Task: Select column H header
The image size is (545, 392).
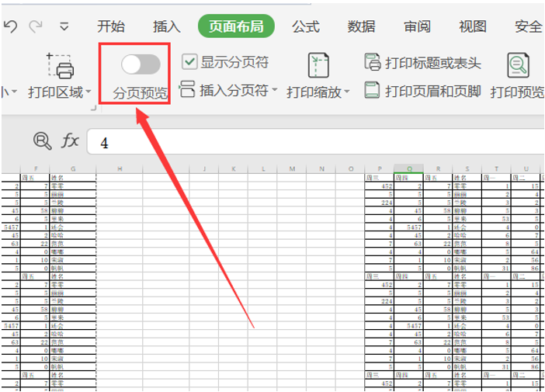Action: (x=120, y=169)
